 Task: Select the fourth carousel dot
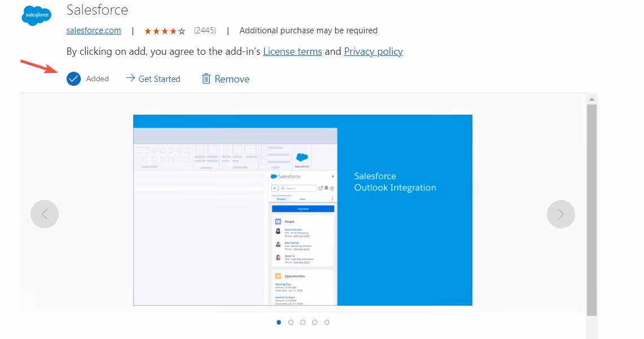[314, 322]
